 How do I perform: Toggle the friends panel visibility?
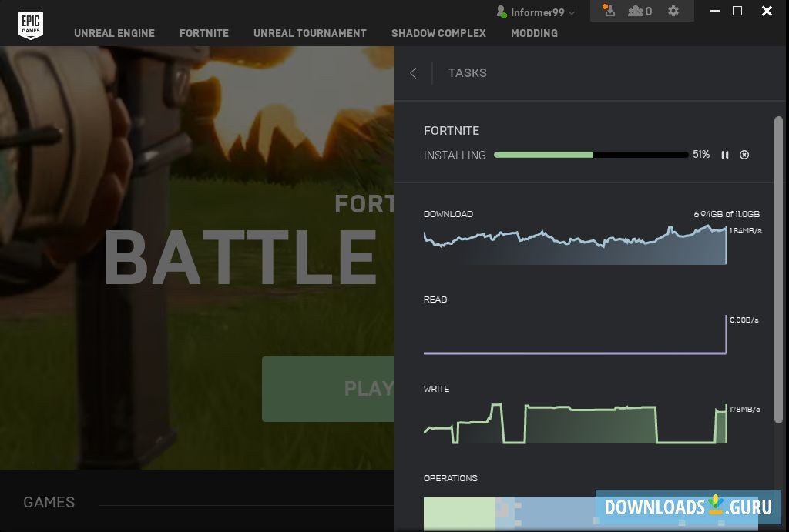636,11
